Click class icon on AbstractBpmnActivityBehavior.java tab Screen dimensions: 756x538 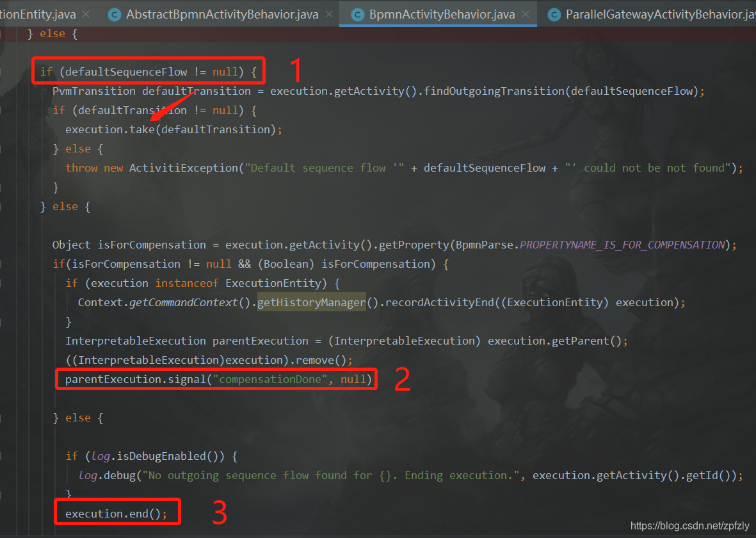coord(115,15)
